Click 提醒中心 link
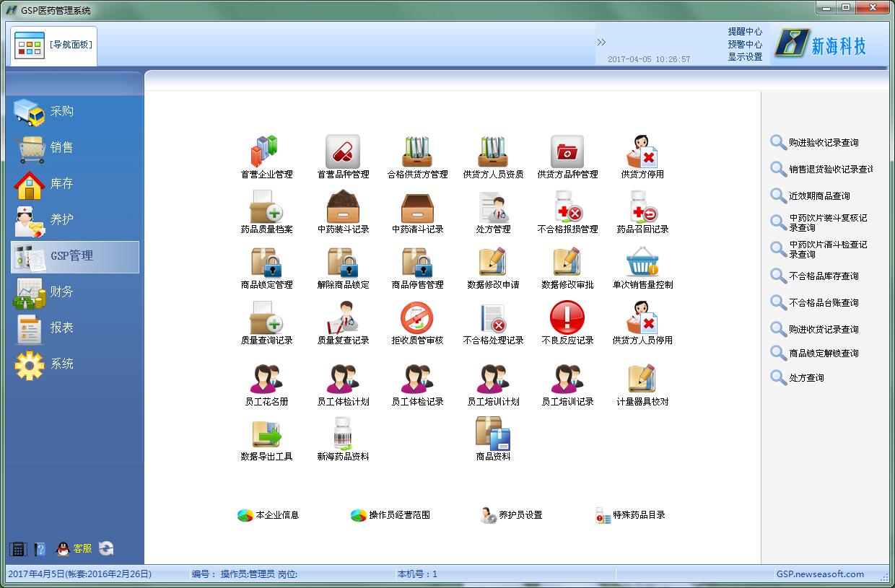 (x=745, y=32)
